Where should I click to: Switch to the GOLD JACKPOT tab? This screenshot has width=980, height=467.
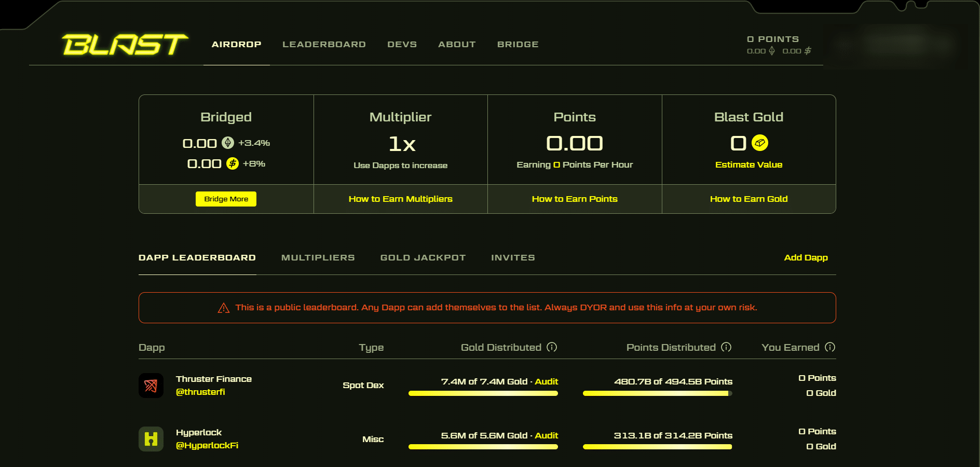click(x=423, y=257)
